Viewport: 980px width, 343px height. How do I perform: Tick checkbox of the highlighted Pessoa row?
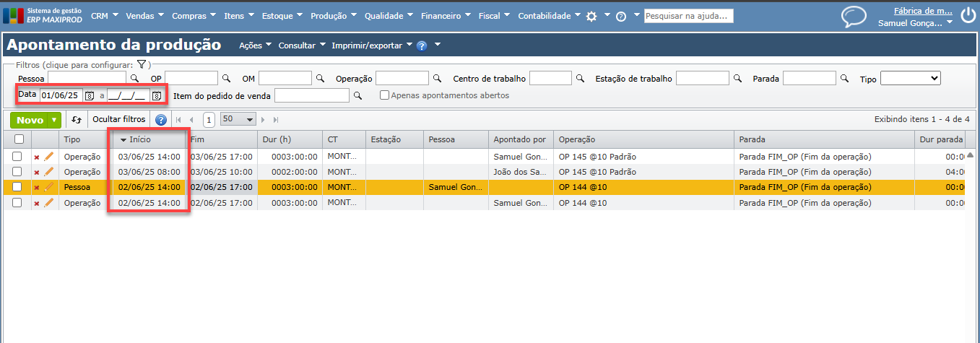click(x=17, y=187)
